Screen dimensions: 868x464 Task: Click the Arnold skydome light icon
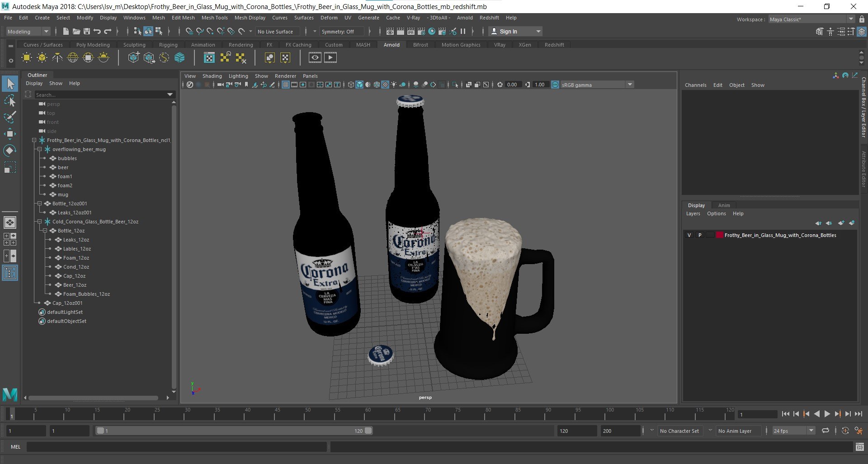click(73, 57)
